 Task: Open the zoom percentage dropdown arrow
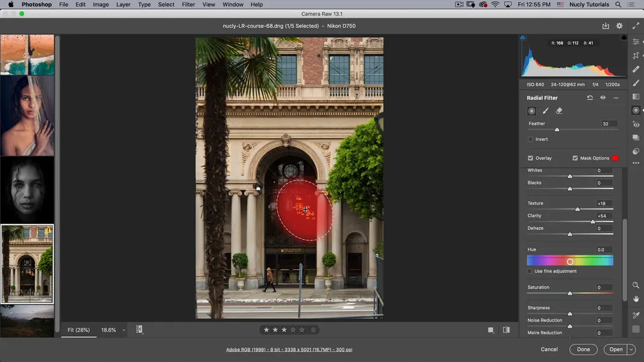tap(124, 330)
